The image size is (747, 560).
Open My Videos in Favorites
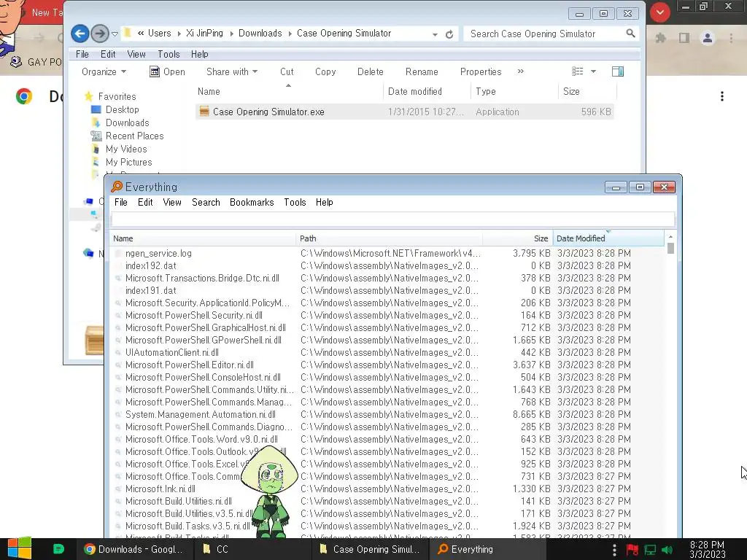(126, 149)
